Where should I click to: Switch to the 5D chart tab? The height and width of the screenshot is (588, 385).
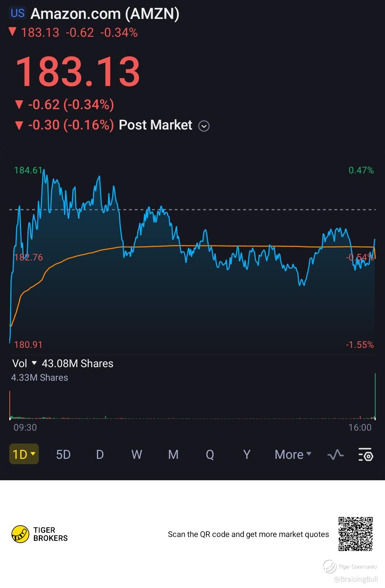pos(63,455)
